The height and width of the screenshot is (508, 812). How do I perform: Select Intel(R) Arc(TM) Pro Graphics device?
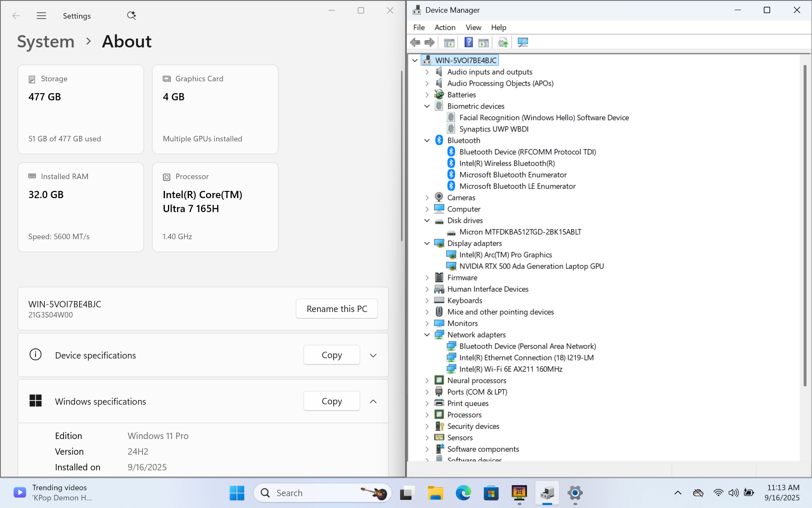click(x=505, y=255)
